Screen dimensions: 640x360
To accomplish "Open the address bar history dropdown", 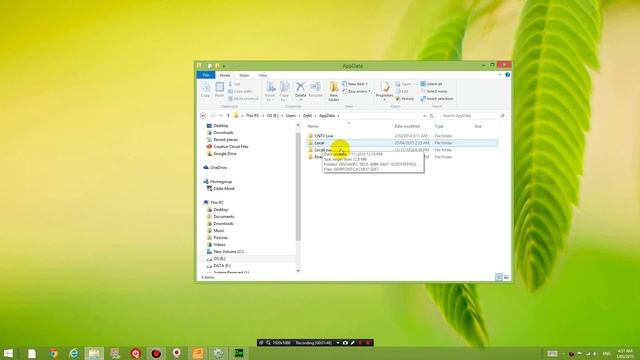I will pyautogui.click(x=424, y=116).
